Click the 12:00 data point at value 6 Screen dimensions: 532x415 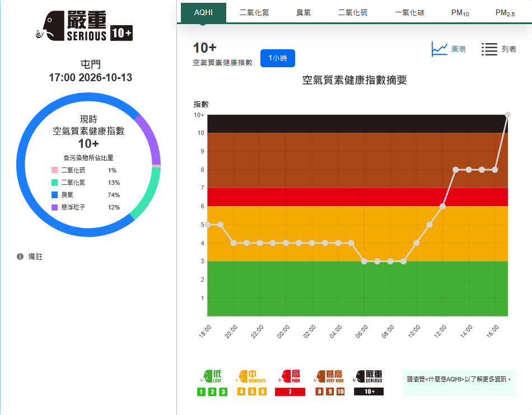pyautogui.click(x=442, y=206)
